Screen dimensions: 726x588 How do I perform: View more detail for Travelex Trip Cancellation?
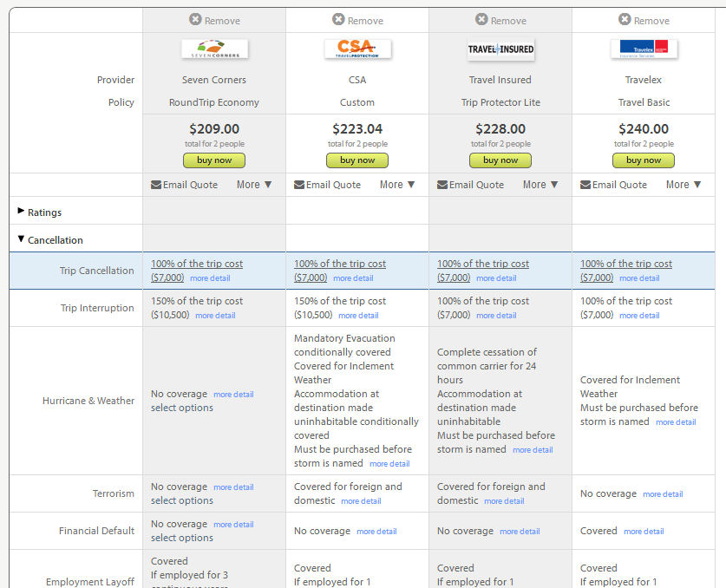tap(639, 278)
